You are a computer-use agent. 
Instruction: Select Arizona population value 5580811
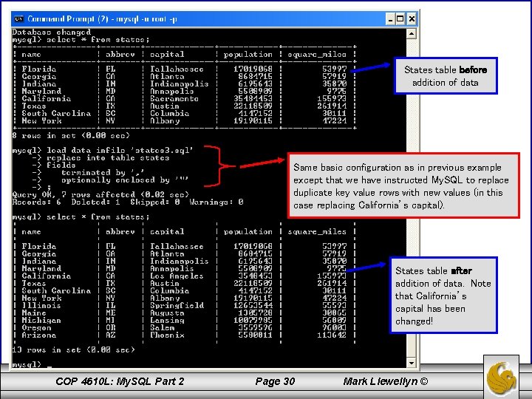click(255, 335)
